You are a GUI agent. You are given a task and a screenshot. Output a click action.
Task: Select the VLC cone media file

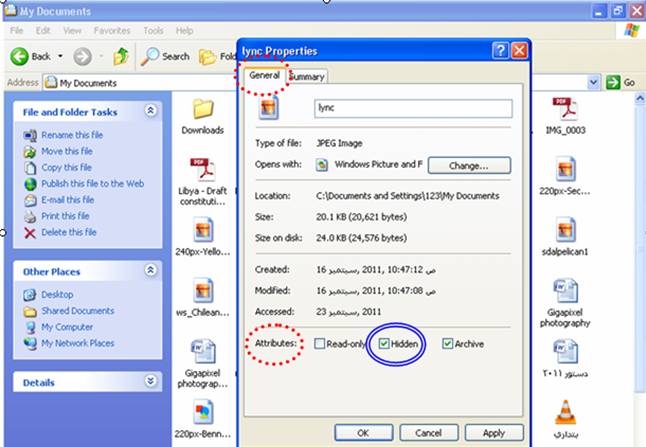click(565, 419)
